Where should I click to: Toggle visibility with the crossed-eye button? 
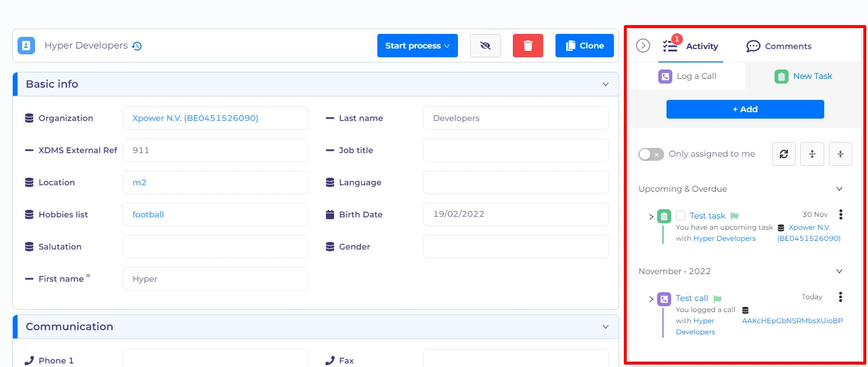pos(485,46)
